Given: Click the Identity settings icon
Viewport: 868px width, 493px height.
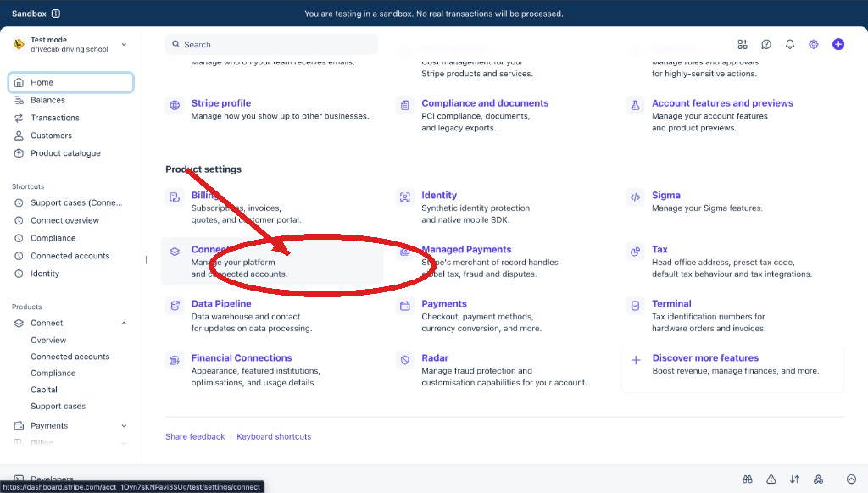Looking at the screenshot, I should (x=405, y=197).
